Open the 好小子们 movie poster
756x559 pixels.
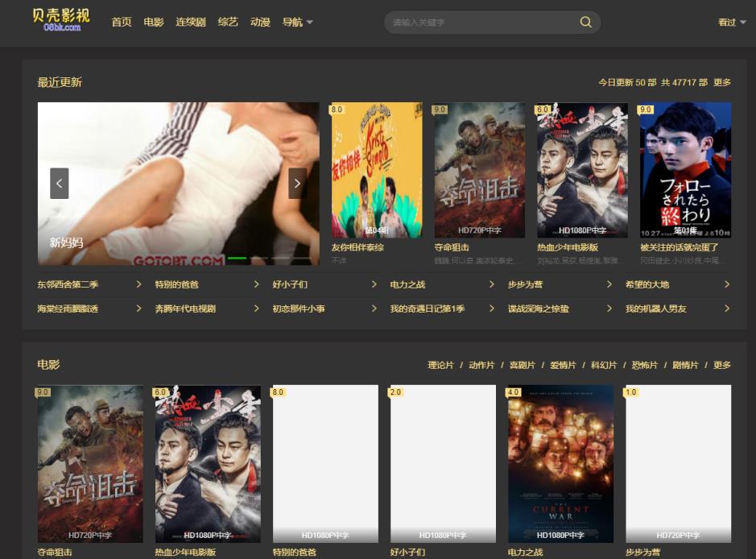pyautogui.click(x=443, y=463)
